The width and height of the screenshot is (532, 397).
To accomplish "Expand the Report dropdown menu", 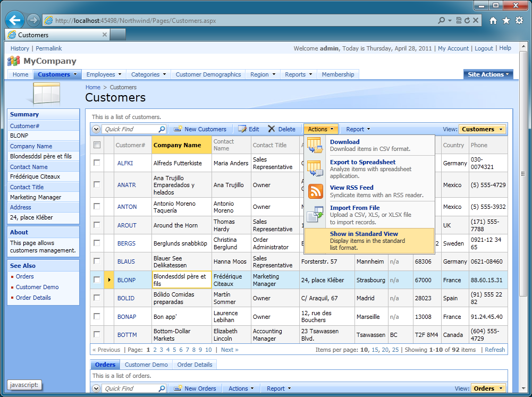I will pyautogui.click(x=358, y=129).
